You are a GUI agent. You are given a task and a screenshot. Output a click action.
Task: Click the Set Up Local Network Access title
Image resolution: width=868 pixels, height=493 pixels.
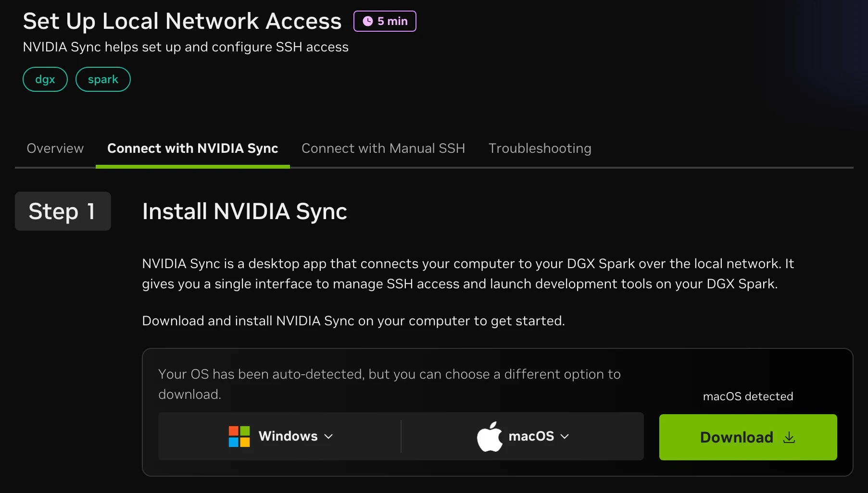pyautogui.click(x=182, y=21)
